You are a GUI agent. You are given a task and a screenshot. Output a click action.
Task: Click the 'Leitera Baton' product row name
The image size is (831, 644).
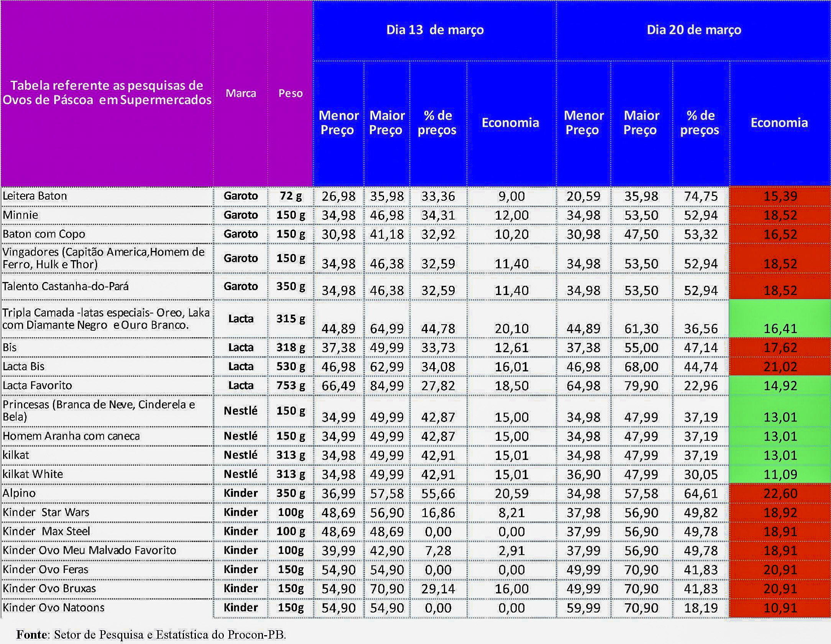point(35,196)
